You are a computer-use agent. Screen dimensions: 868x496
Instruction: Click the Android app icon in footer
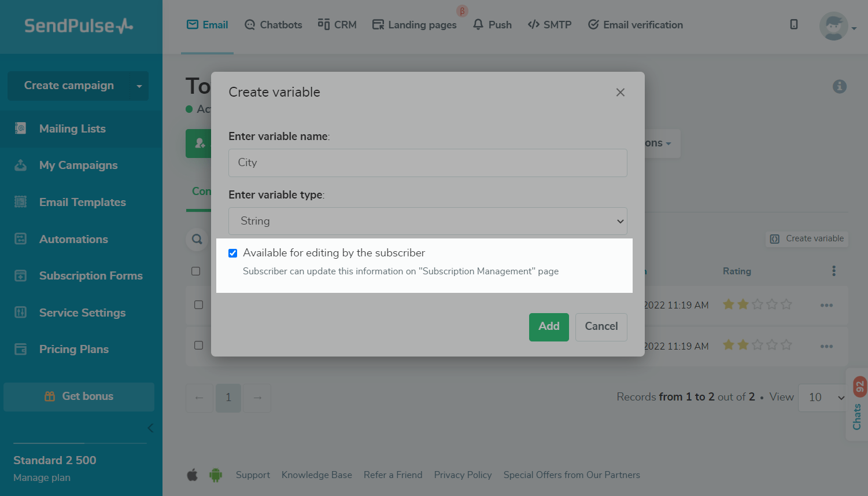coord(216,475)
